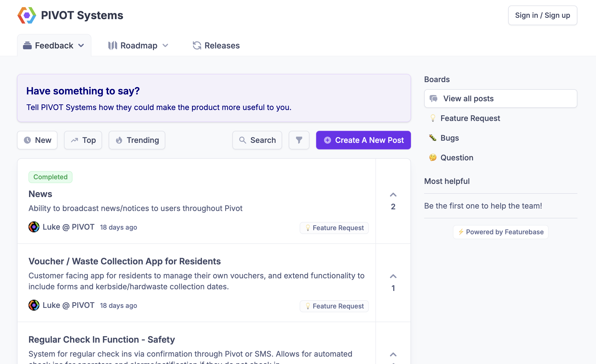Switch to the Releases tab
The height and width of the screenshot is (364, 596).
tap(216, 46)
